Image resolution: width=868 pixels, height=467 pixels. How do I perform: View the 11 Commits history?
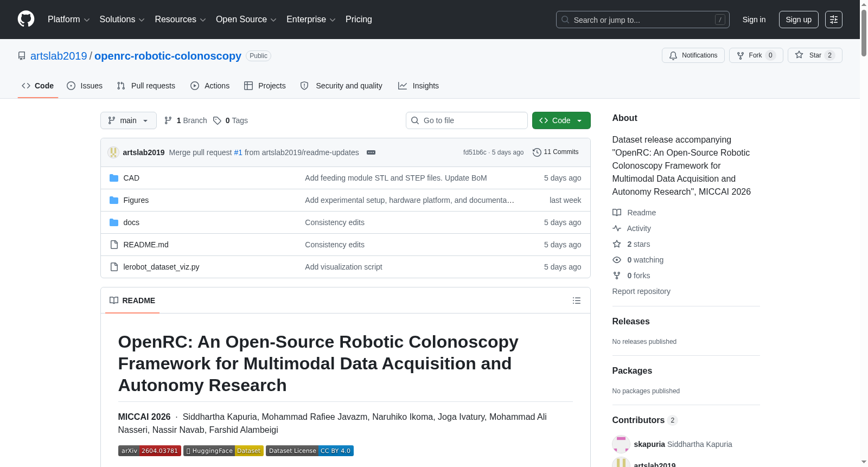[556, 152]
